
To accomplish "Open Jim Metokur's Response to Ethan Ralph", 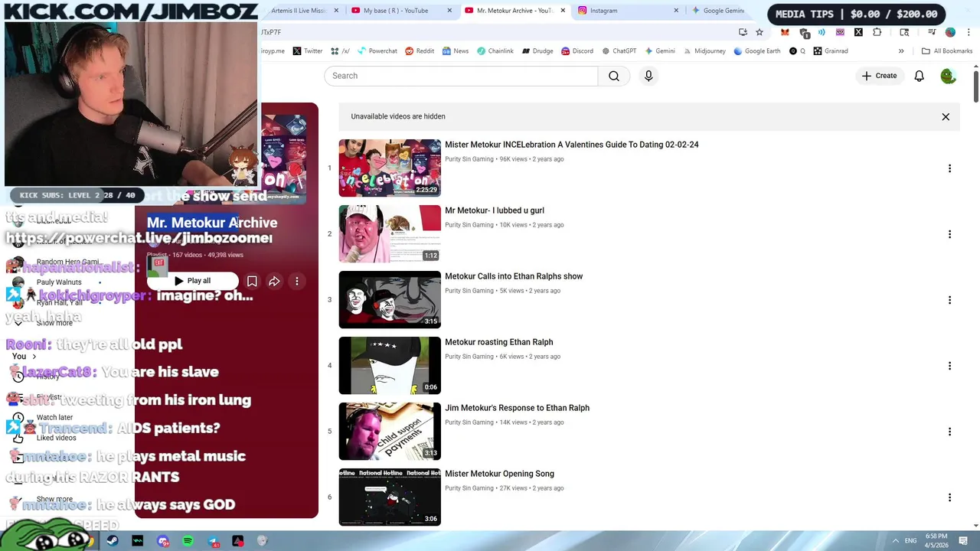I will point(517,408).
